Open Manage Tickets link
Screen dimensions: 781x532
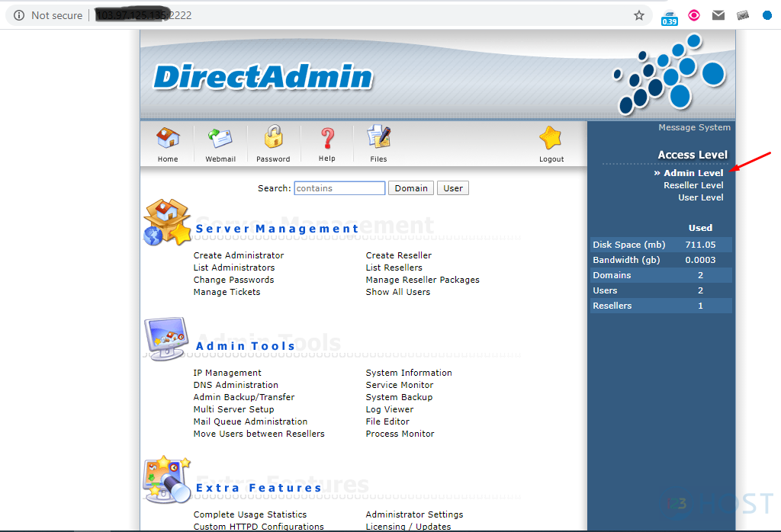coord(227,292)
